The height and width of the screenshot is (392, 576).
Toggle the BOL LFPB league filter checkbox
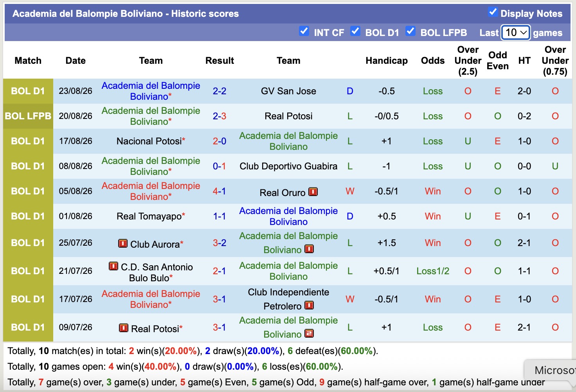tap(410, 31)
